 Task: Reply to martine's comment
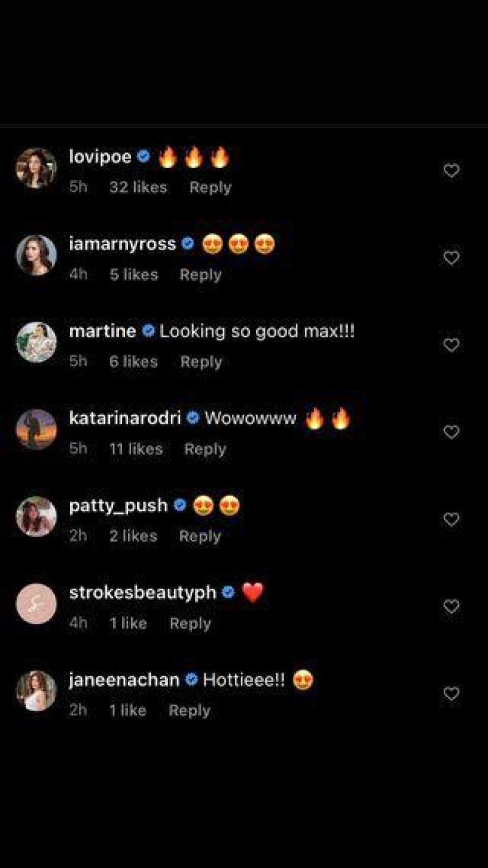tap(201, 362)
